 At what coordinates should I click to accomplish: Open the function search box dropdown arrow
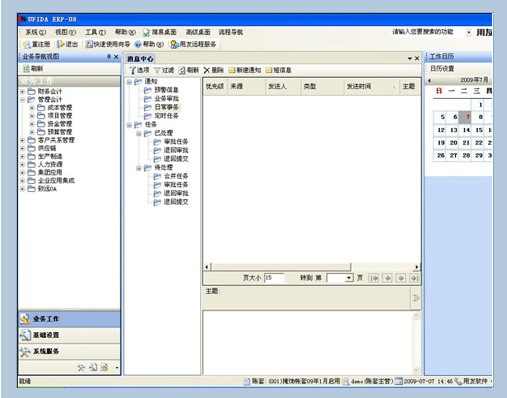469,32
